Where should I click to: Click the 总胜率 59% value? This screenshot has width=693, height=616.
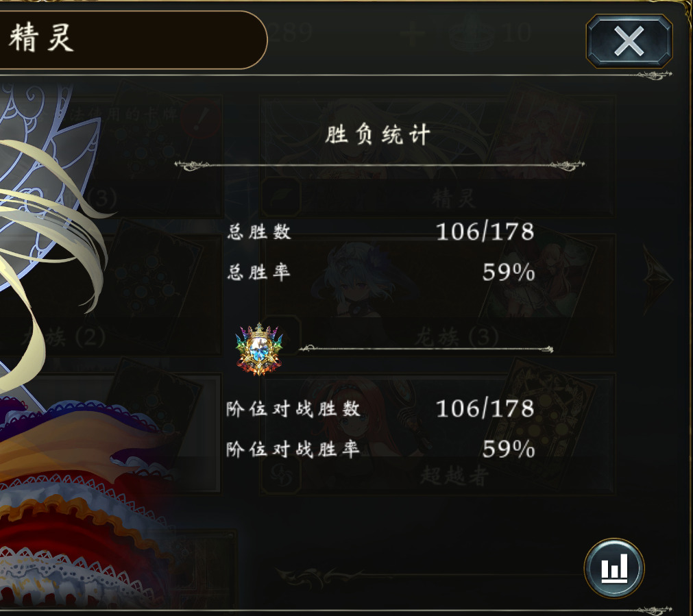(x=509, y=272)
